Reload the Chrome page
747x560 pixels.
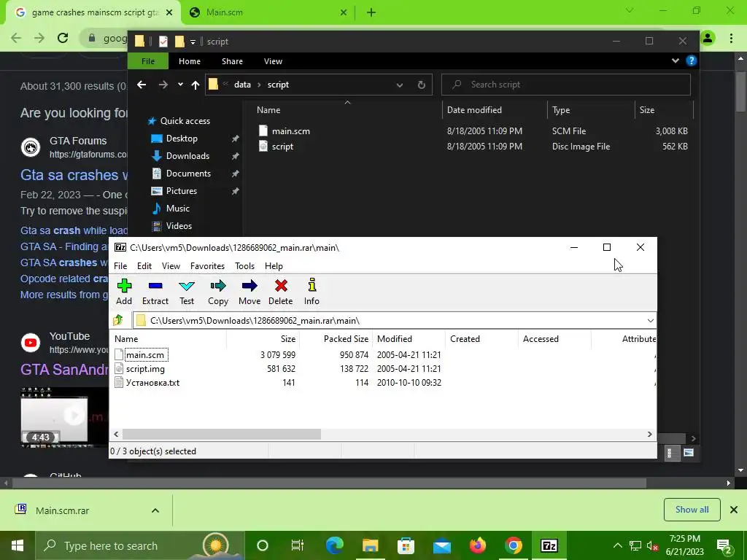[x=63, y=38]
